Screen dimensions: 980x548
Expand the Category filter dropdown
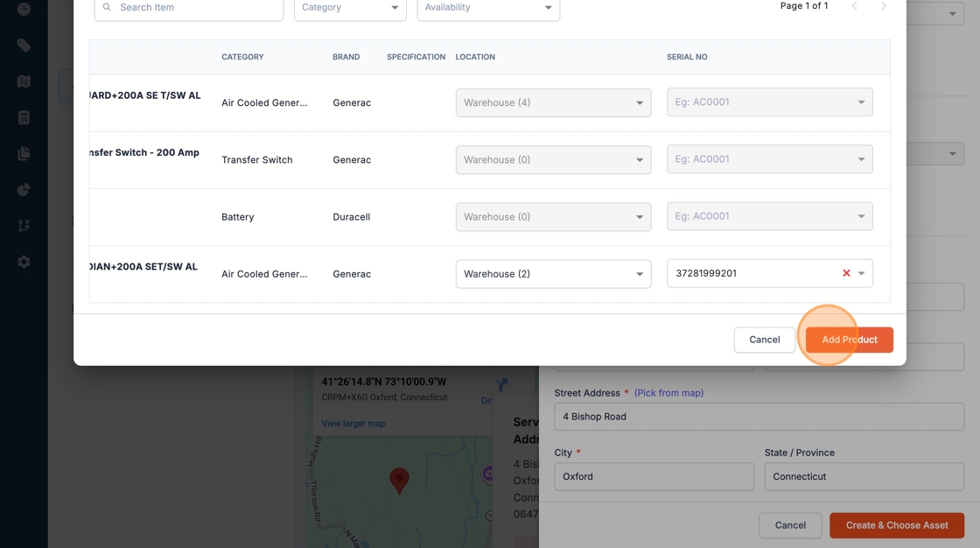tap(350, 8)
